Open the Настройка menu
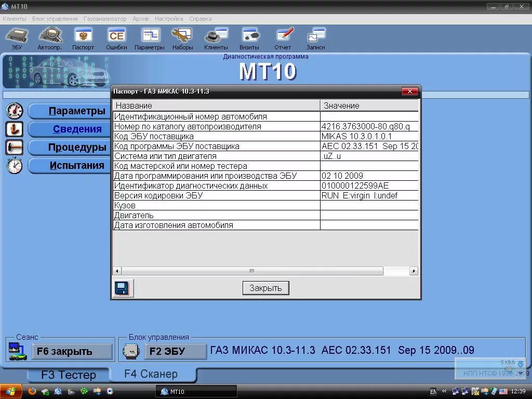Image resolution: width=532 pixels, height=399 pixels. pos(169,19)
